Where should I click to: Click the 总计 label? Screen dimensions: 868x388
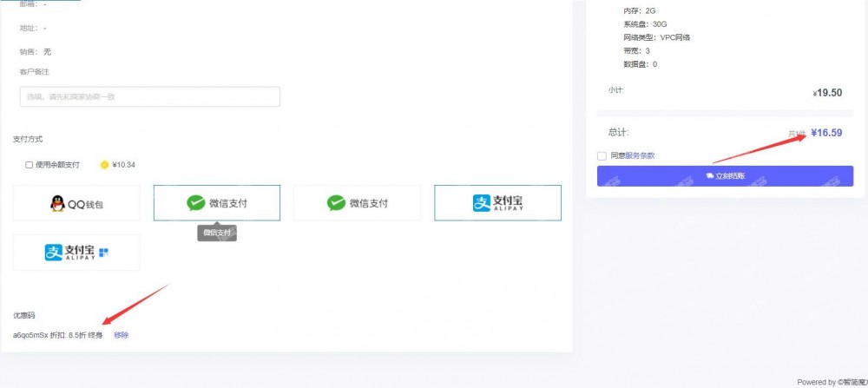(x=618, y=132)
